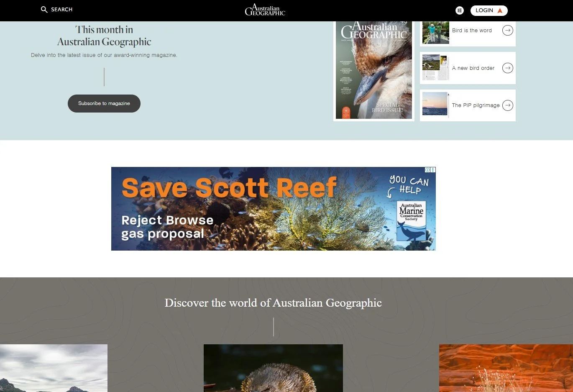Viewport: 573px width, 392px height.
Task: Click the arrow beside A new bird order
Action: point(508,68)
